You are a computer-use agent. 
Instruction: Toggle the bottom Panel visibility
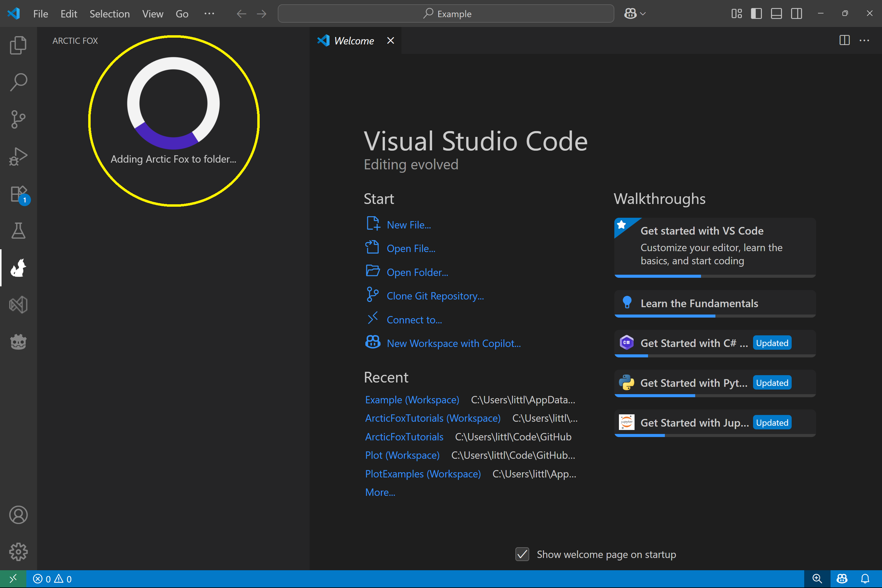click(x=776, y=14)
